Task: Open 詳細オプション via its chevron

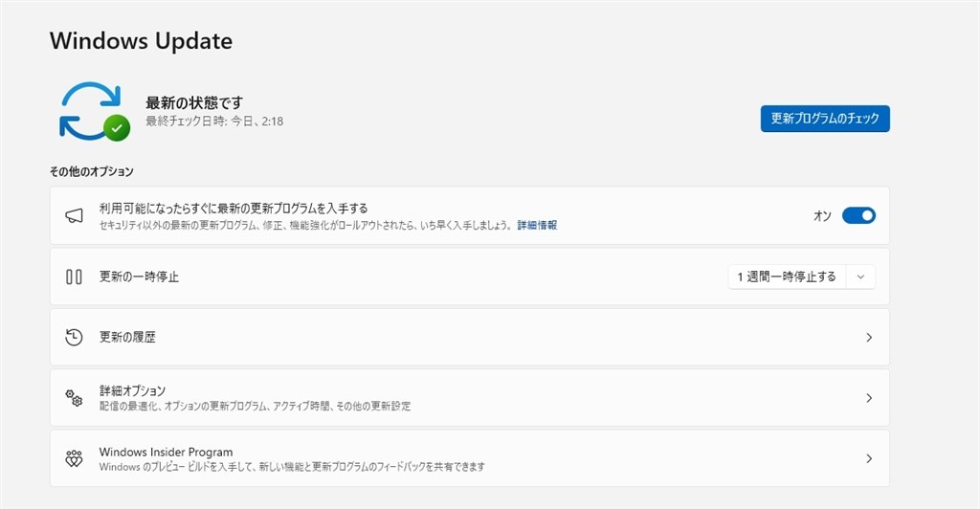Action: pos(869,398)
